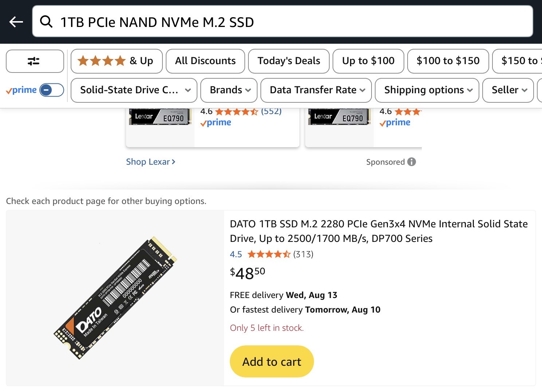Toggle the Prime filter switch
The width and height of the screenshot is (542, 392).
pyautogui.click(x=51, y=90)
